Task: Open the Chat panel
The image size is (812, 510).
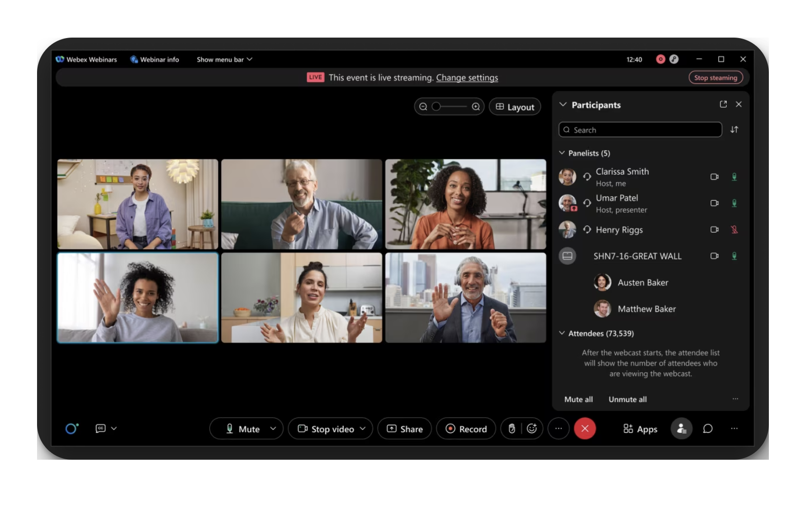Action: [706, 429]
